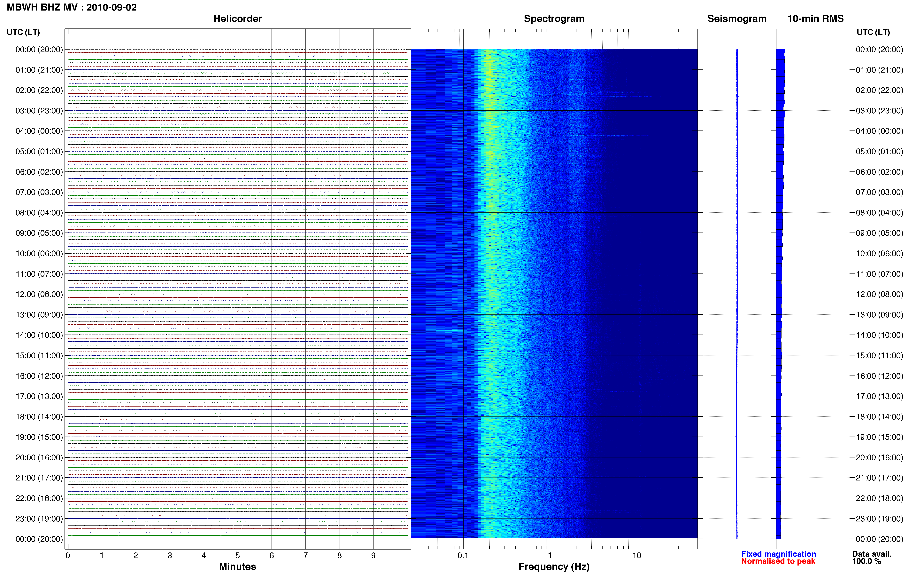Click the 9 tick on Minutes axis

pyautogui.click(x=373, y=556)
